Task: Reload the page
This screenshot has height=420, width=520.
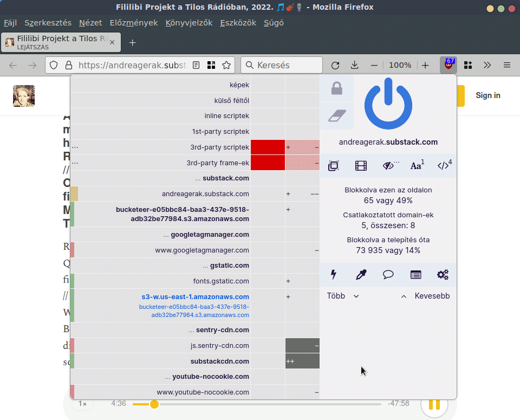Action: (335, 65)
